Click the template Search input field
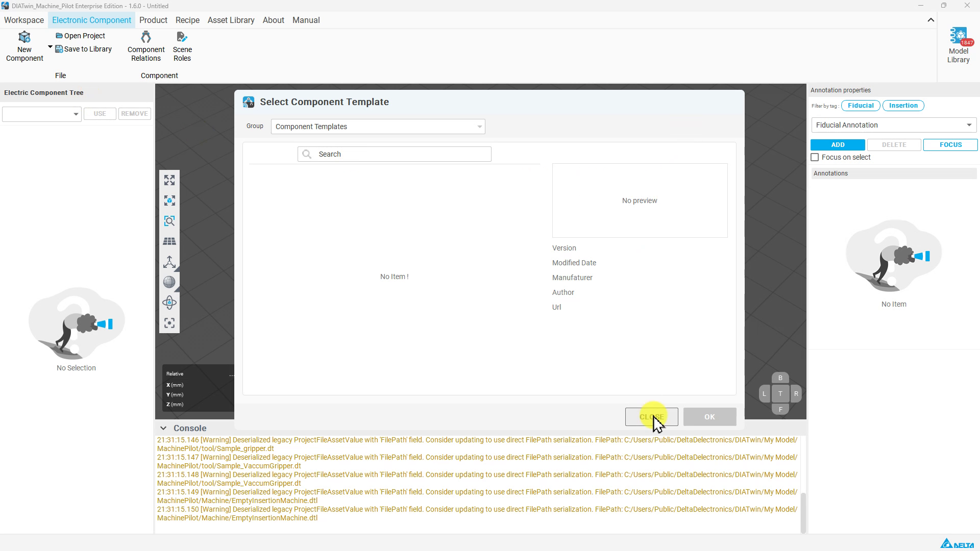Image resolution: width=980 pixels, height=551 pixels. click(x=395, y=154)
